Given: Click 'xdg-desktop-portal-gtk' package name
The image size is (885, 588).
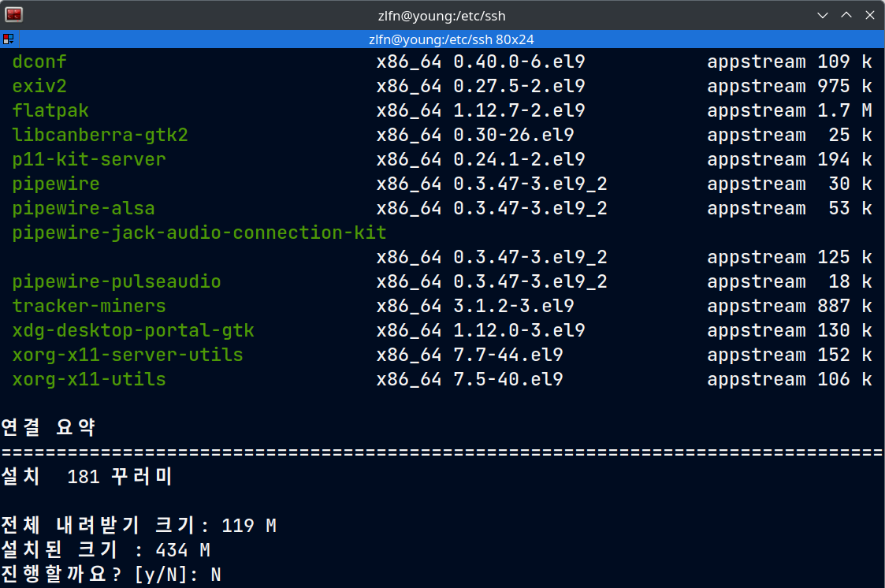Looking at the screenshot, I should (x=132, y=330).
